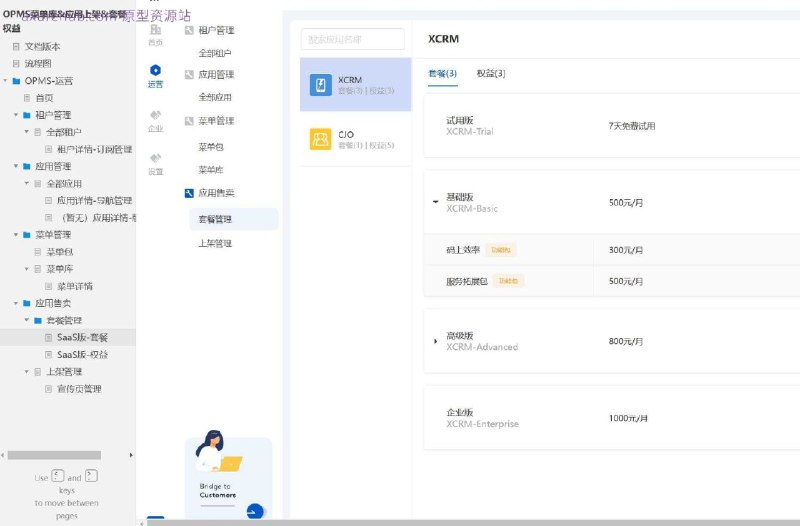
Task: Click the tree scrollbar left arrow
Action: click(3, 455)
